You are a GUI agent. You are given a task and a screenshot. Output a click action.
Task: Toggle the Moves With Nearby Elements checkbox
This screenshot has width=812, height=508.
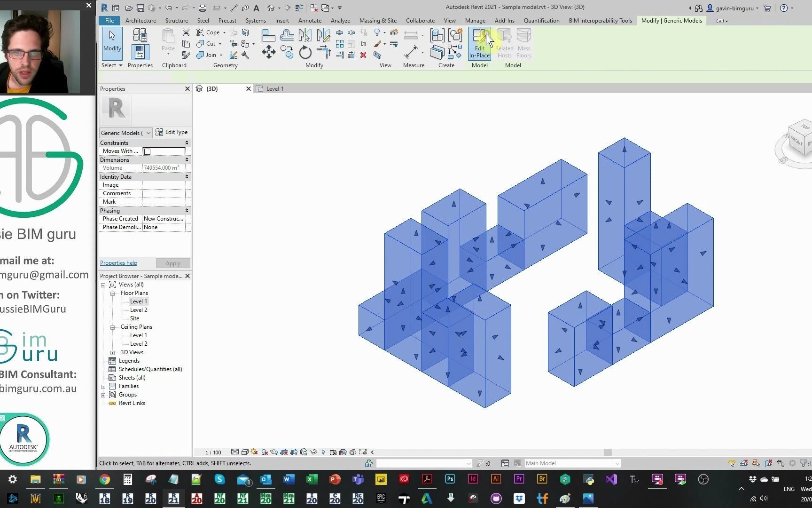click(147, 151)
